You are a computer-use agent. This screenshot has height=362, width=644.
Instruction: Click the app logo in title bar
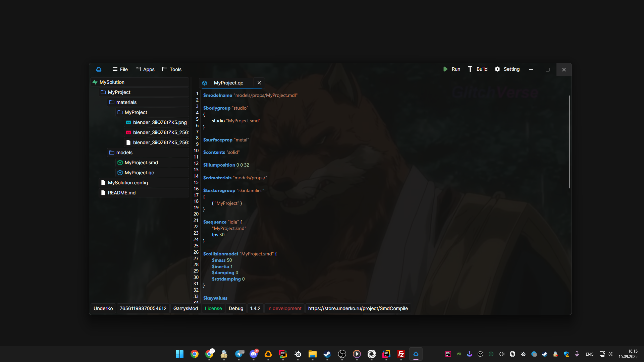coord(99,69)
